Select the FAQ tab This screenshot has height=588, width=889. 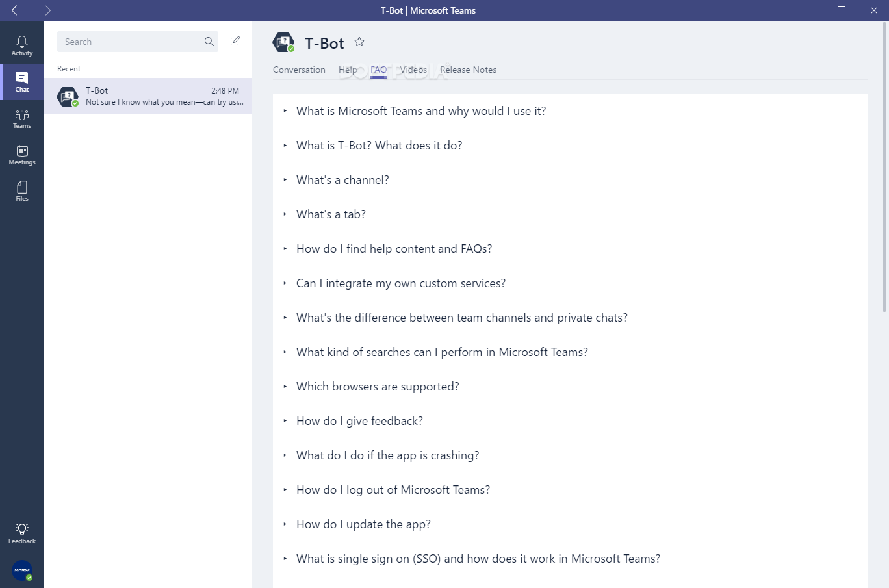pyautogui.click(x=379, y=70)
